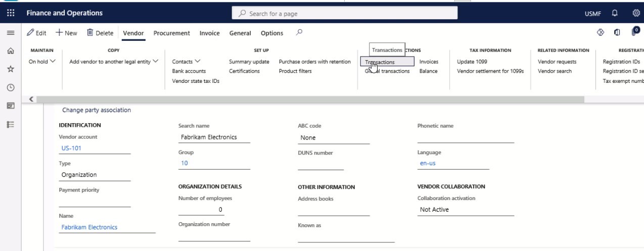Click Delete trash button
This screenshot has width=644, height=251.
tap(100, 33)
